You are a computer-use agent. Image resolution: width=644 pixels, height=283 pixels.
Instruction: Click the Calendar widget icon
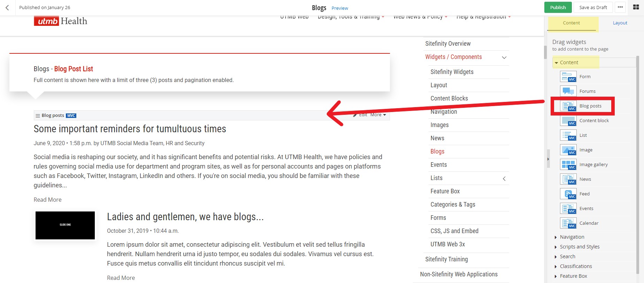click(568, 223)
